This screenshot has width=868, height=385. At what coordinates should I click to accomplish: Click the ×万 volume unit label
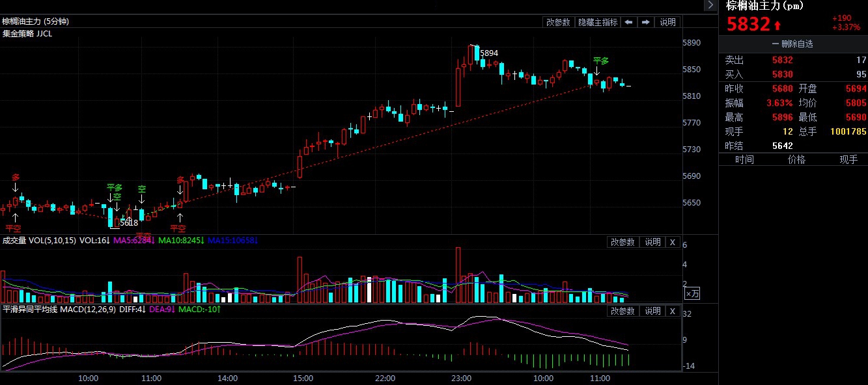pos(692,294)
